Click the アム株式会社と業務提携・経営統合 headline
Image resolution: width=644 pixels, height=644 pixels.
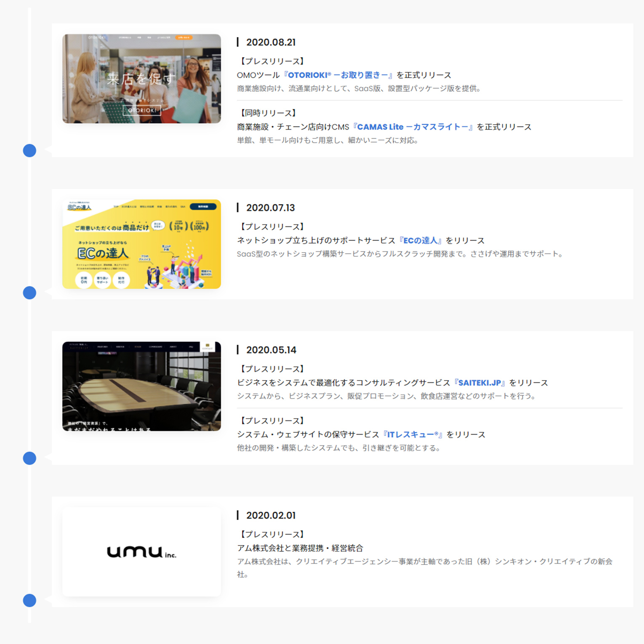click(300, 548)
